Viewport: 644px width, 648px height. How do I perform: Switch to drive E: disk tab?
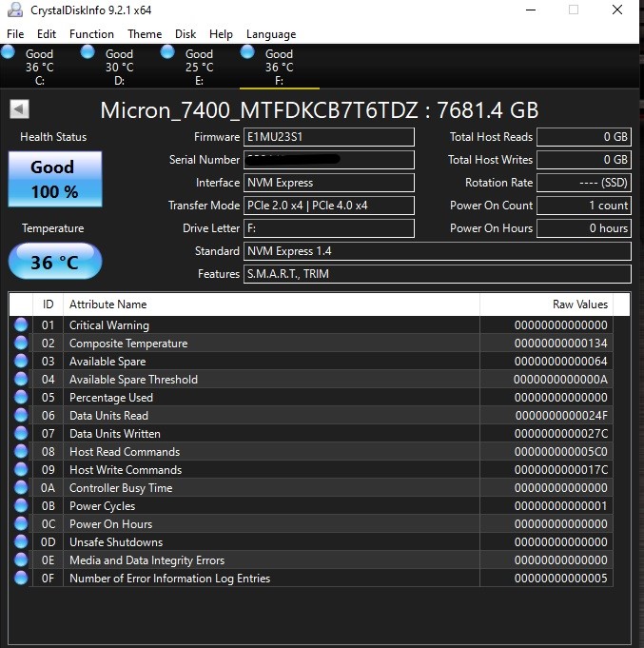pos(199,67)
